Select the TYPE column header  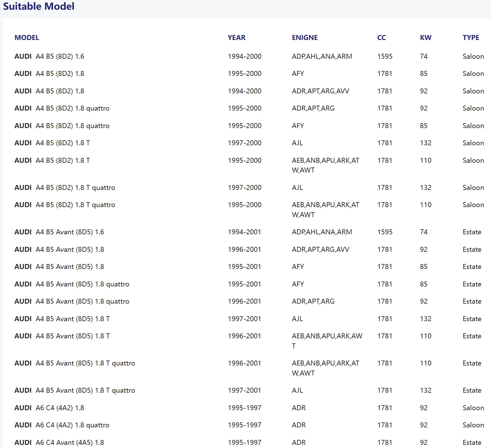(x=471, y=38)
